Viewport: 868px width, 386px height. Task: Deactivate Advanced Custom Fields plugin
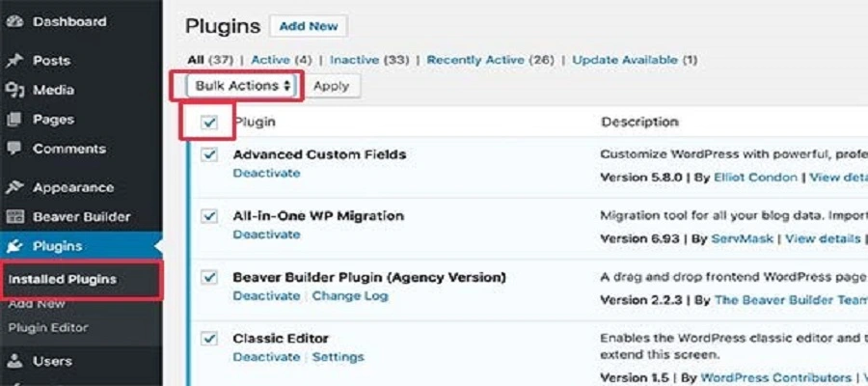coord(266,173)
